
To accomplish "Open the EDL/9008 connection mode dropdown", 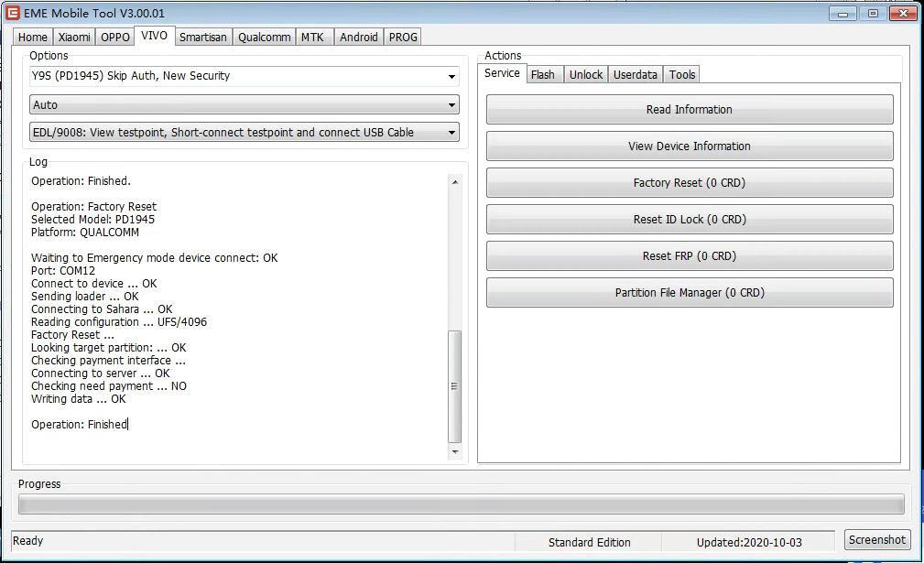I will click(244, 133).
